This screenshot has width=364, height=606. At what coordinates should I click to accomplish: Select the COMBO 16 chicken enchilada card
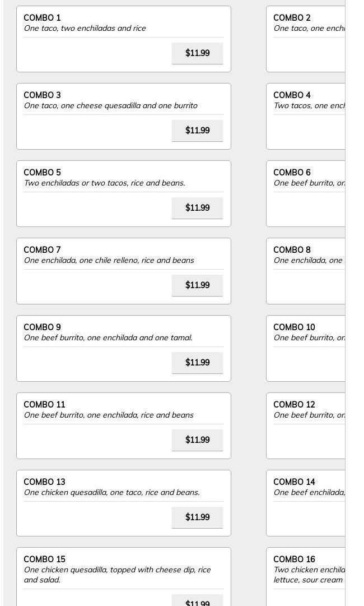(305, 577)
